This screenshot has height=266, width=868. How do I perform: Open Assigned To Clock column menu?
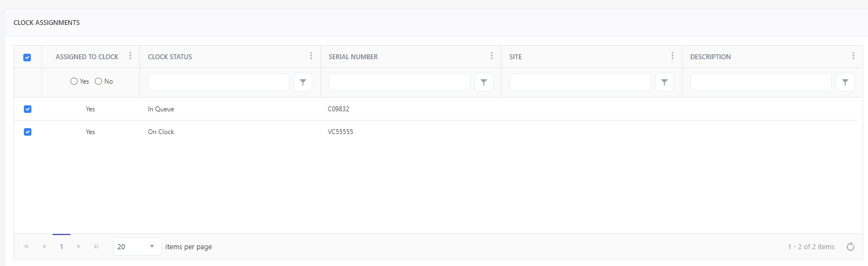130,56
